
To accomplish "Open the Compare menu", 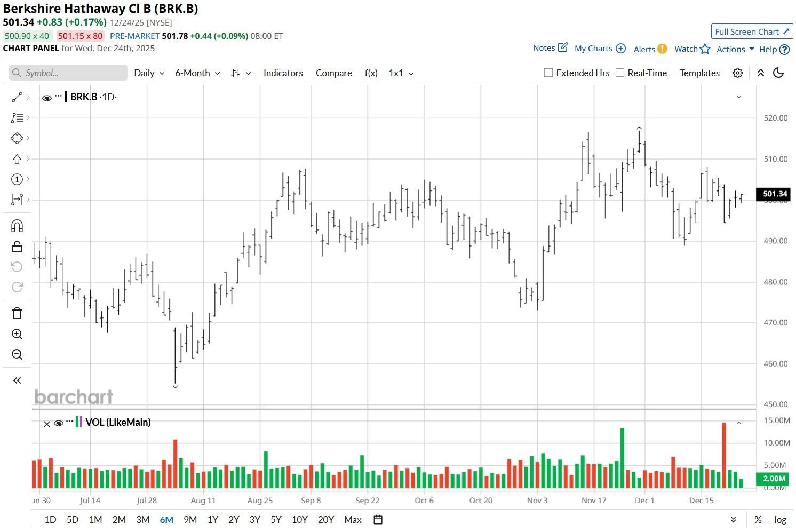I will (333, 73).
